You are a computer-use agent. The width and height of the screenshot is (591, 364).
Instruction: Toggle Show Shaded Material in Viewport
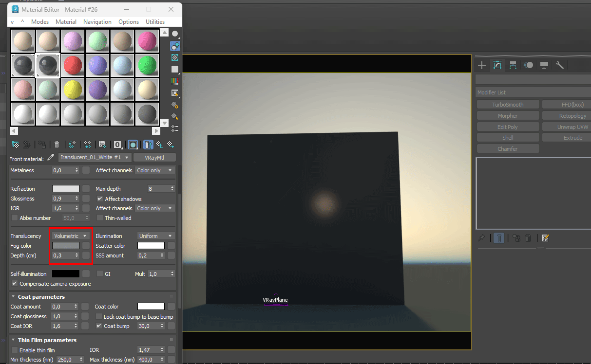point(133,145)
